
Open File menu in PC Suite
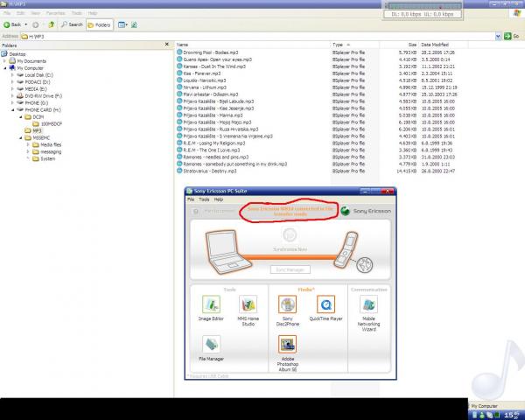[191, 199]
